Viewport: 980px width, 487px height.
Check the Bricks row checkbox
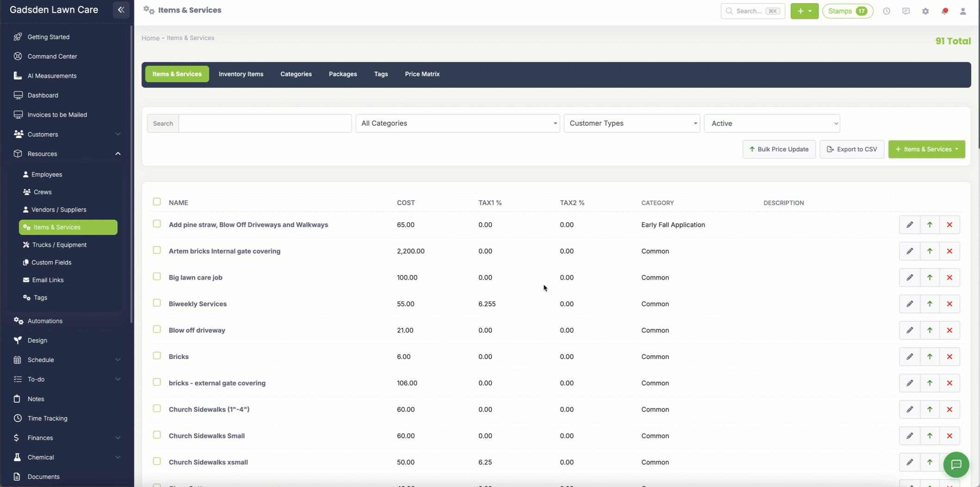157,356
